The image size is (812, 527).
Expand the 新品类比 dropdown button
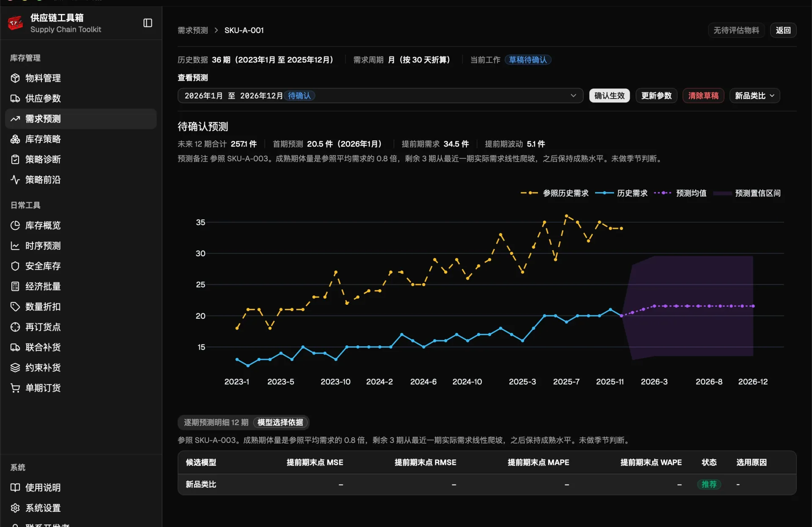pyautogui.click(x=754, y=96)
